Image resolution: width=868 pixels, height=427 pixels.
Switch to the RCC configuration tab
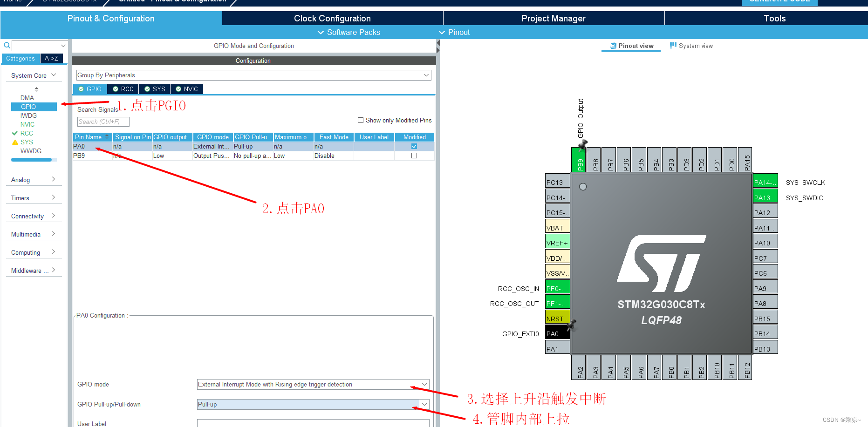(123, 89)
